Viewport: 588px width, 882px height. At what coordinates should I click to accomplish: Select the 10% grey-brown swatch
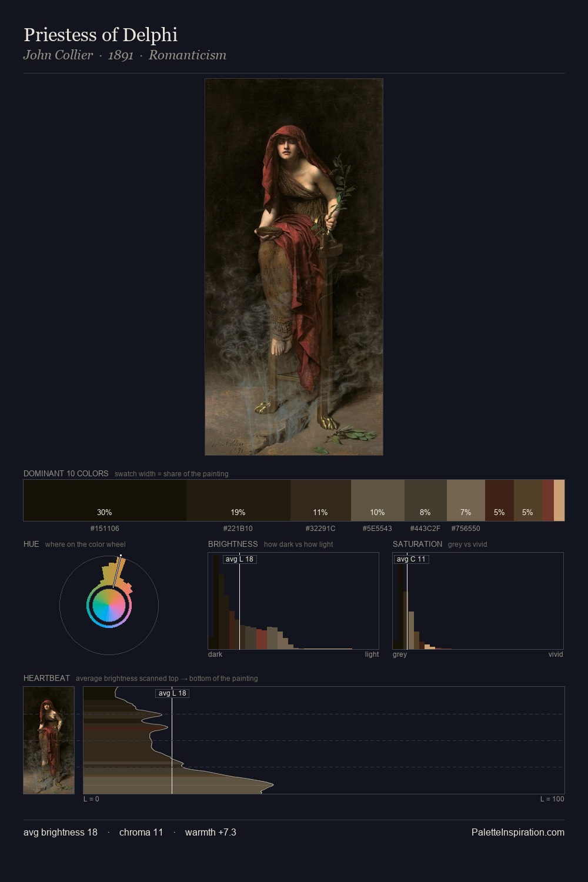(377, 500)
